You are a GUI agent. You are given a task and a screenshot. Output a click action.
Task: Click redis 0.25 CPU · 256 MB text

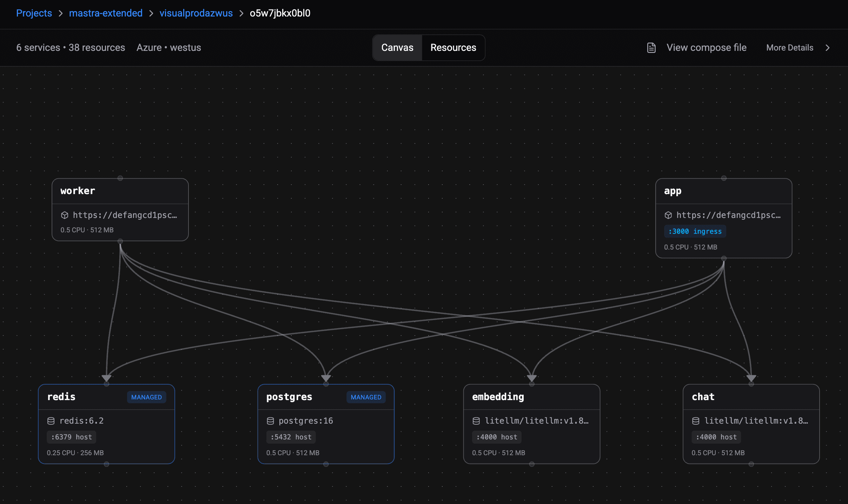(75, 453)
